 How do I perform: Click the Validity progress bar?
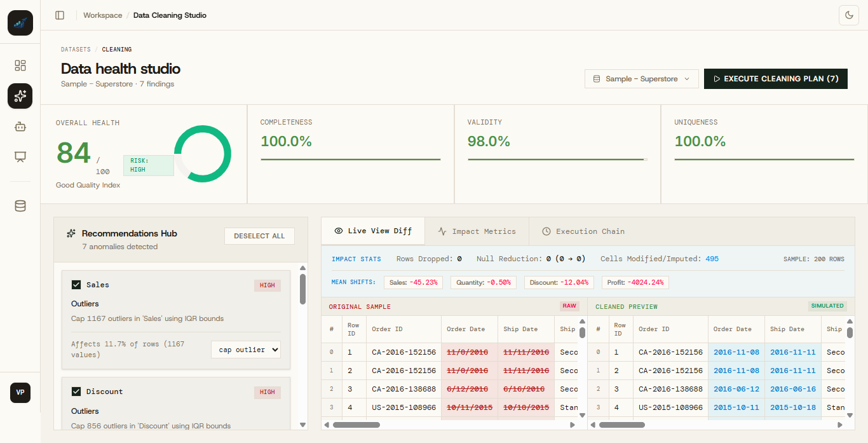tap(557, 160)
